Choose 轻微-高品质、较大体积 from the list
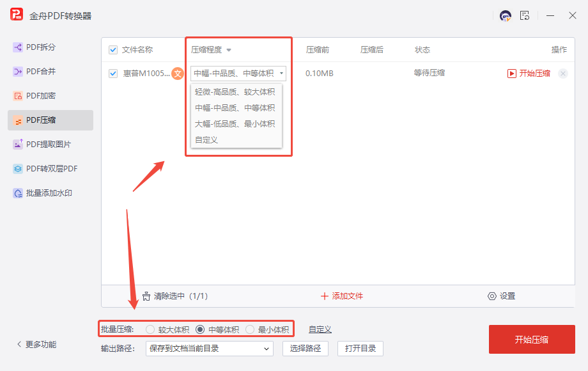 (x=235, y=92)
